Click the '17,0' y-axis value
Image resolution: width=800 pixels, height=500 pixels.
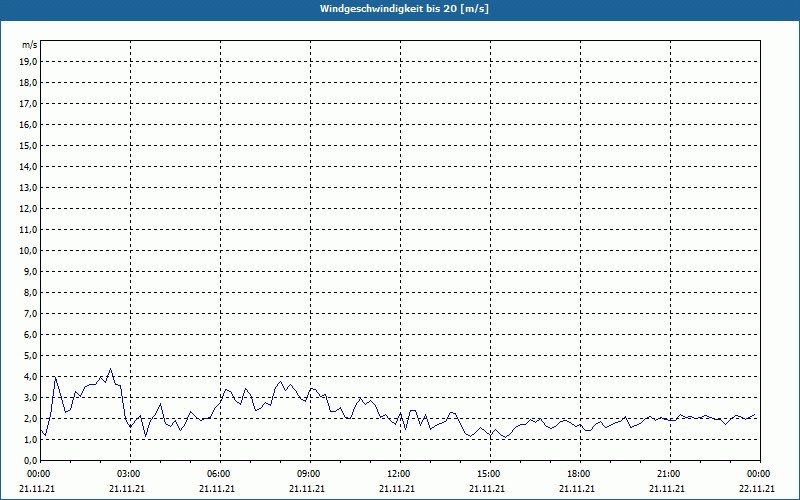[28, 104]
